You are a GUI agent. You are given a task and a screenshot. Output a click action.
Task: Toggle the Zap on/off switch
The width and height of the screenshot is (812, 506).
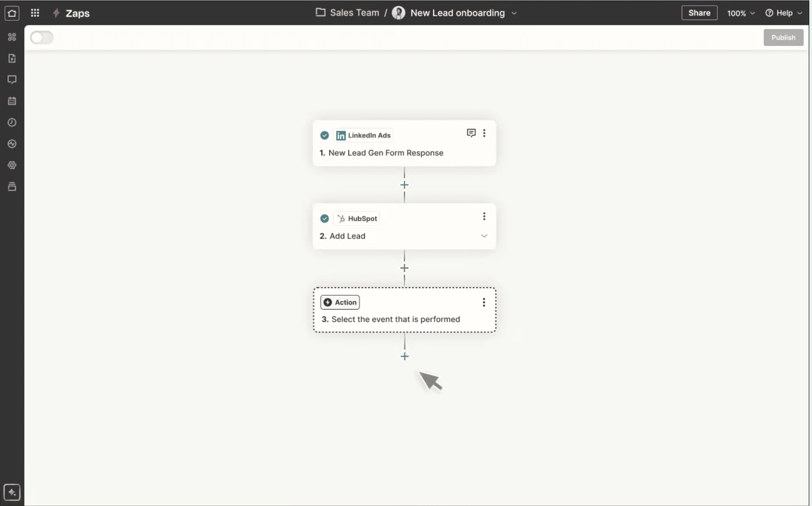[x=42, y=38]
